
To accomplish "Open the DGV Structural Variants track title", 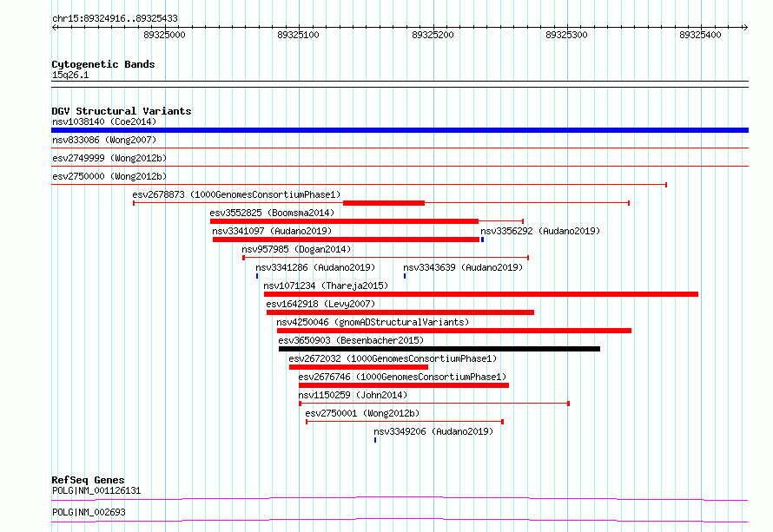I will tap(122, 111).
